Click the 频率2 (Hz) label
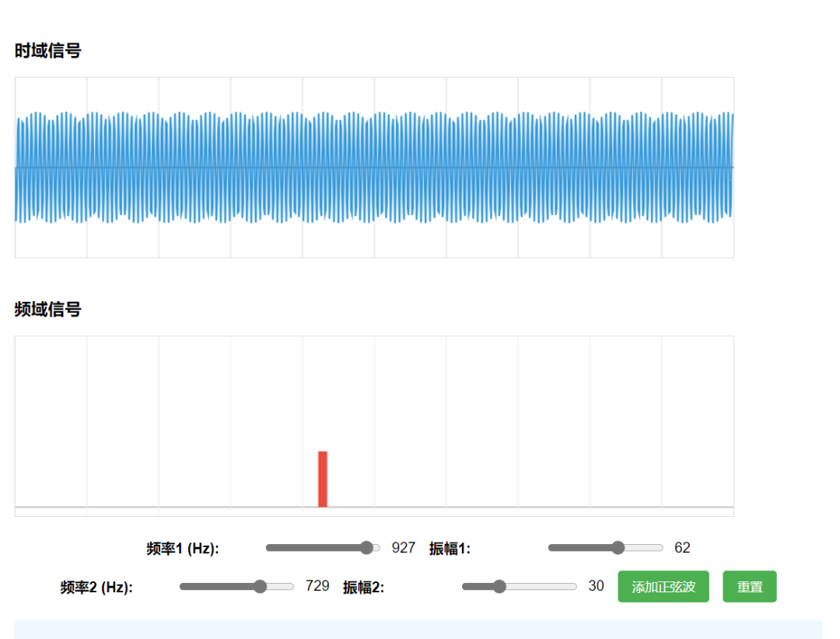The image size is (840, 639). tap(96, 587)
